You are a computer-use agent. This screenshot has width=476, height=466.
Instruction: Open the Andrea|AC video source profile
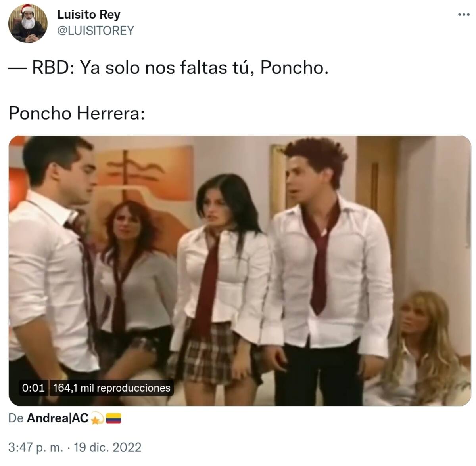click(58, 418)
